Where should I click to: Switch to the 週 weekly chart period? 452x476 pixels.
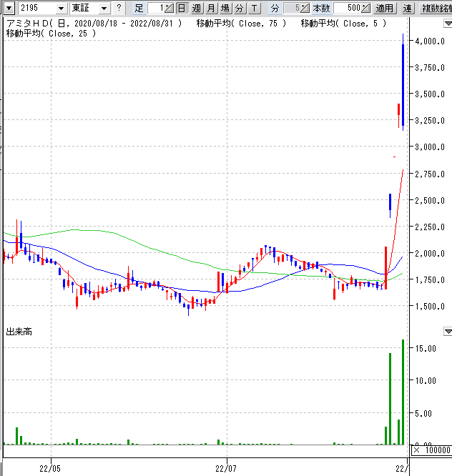[197, 8]
